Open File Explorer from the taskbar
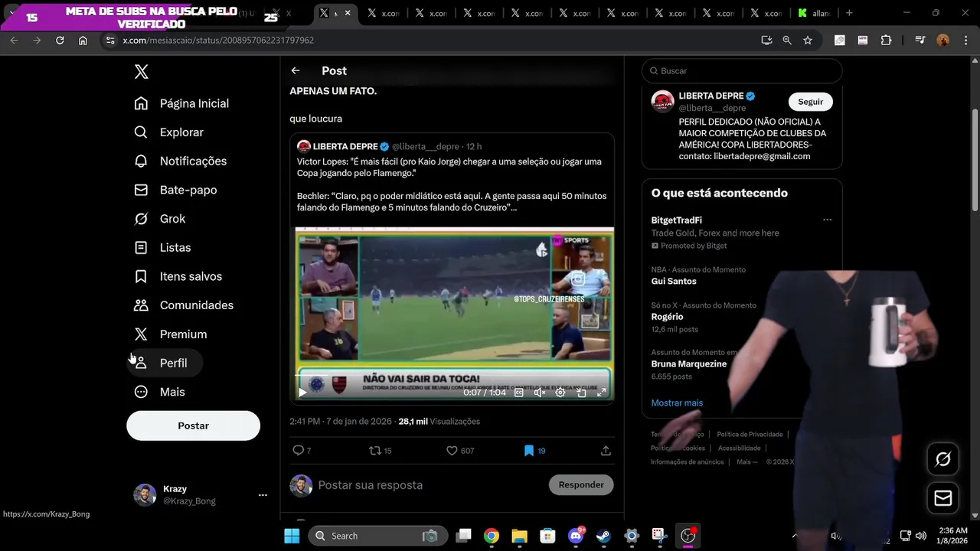 pos(519,536)
